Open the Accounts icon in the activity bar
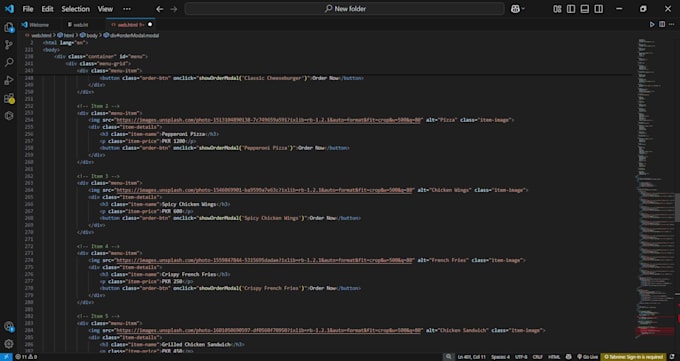 pyautogui.click(x=9, y=326)
